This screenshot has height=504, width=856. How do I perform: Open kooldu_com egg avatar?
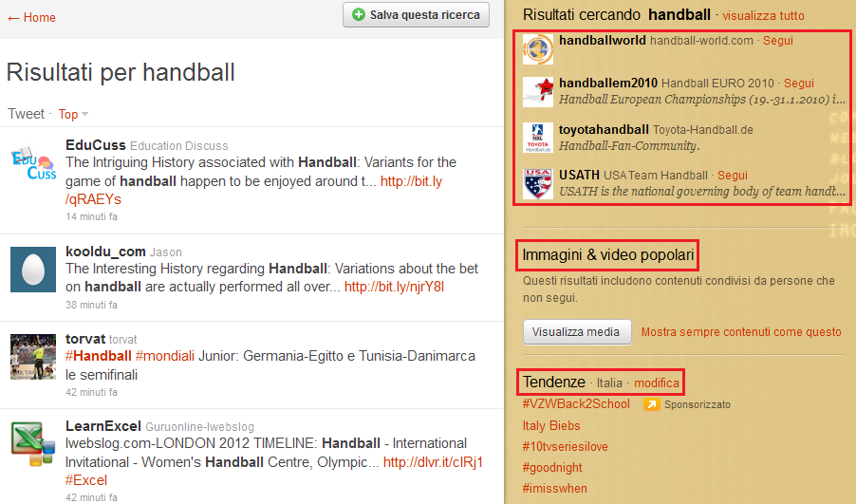tap(33, 269)
